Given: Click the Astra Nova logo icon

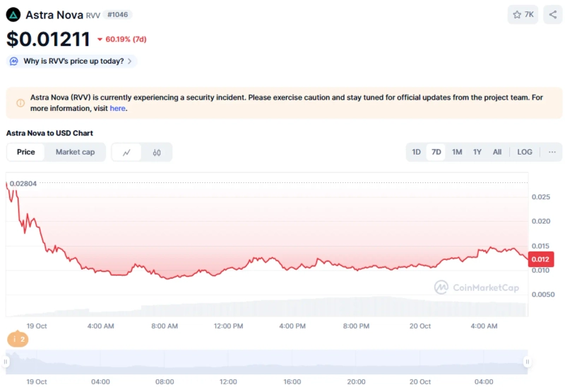Looking at the screenshot, I should [13, 15].
